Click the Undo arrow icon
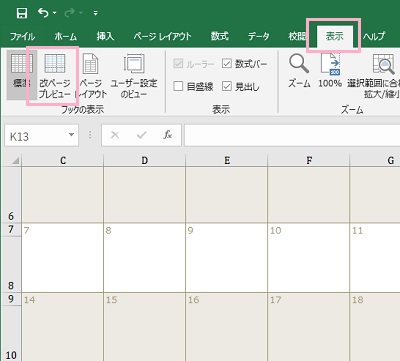 43,13
